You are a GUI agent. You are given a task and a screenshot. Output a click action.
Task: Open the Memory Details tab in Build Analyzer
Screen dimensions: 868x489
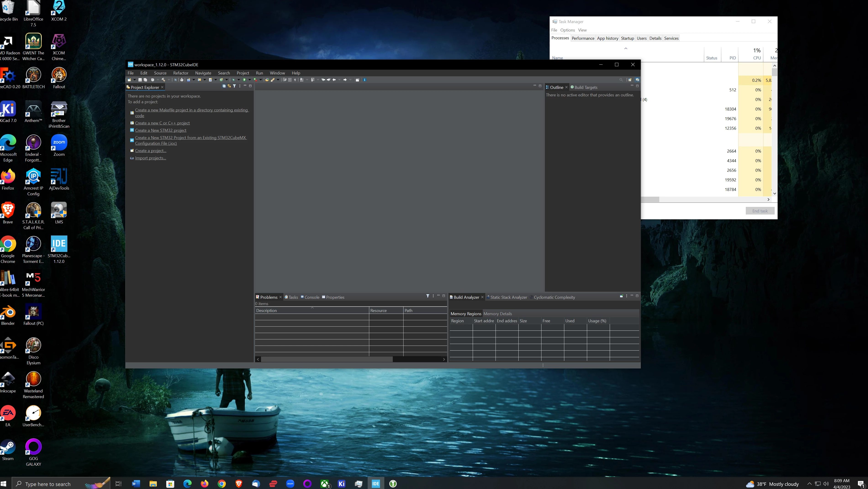[497, 314]
